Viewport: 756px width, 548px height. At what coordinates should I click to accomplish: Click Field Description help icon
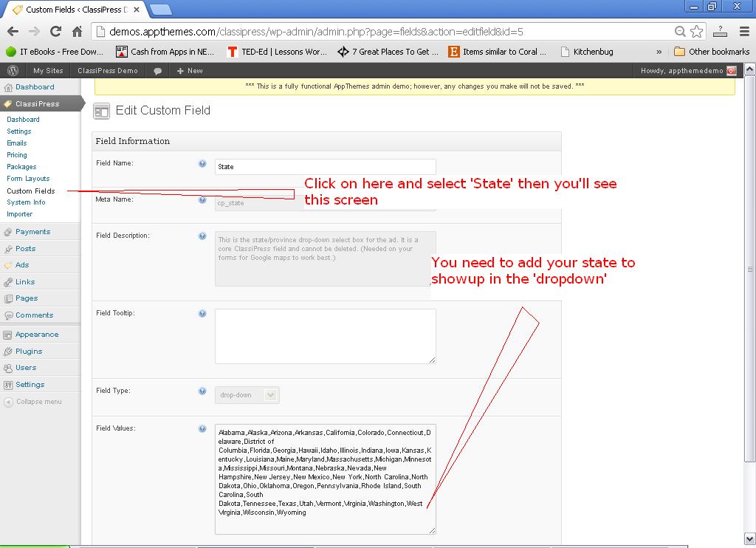[202, 236]
